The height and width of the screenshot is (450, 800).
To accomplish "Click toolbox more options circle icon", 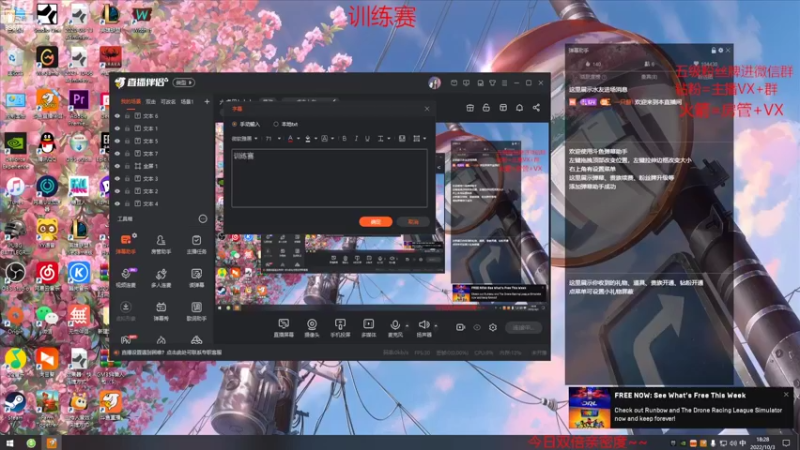I will tap(203, 218).
